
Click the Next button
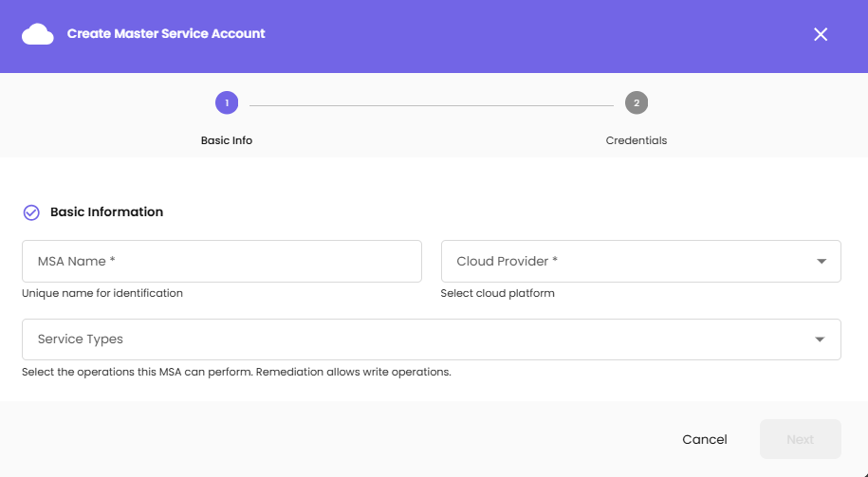(x=800, y=439)
